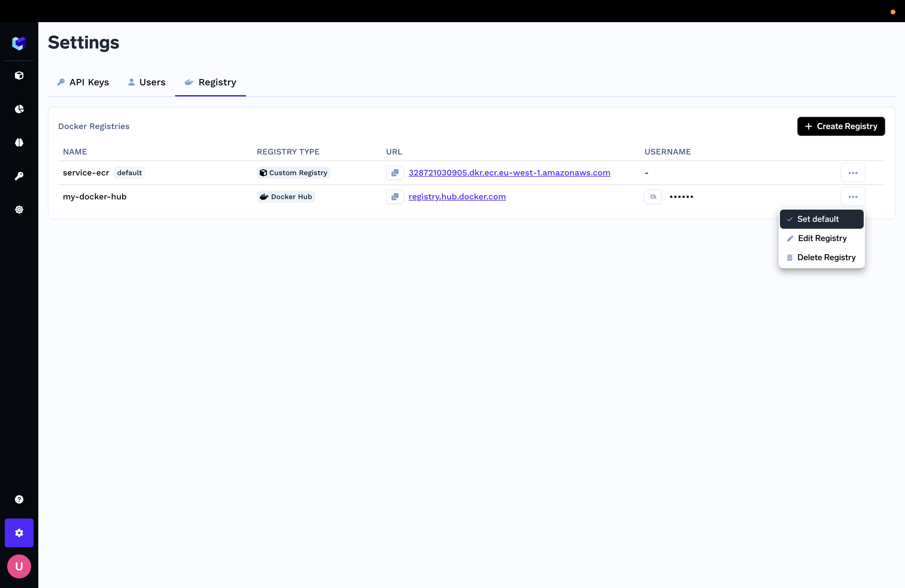This screenshot has width=905, height=588.
Task: Copy the registry.hub.docker.com URL
Action: tap(395, 197)
